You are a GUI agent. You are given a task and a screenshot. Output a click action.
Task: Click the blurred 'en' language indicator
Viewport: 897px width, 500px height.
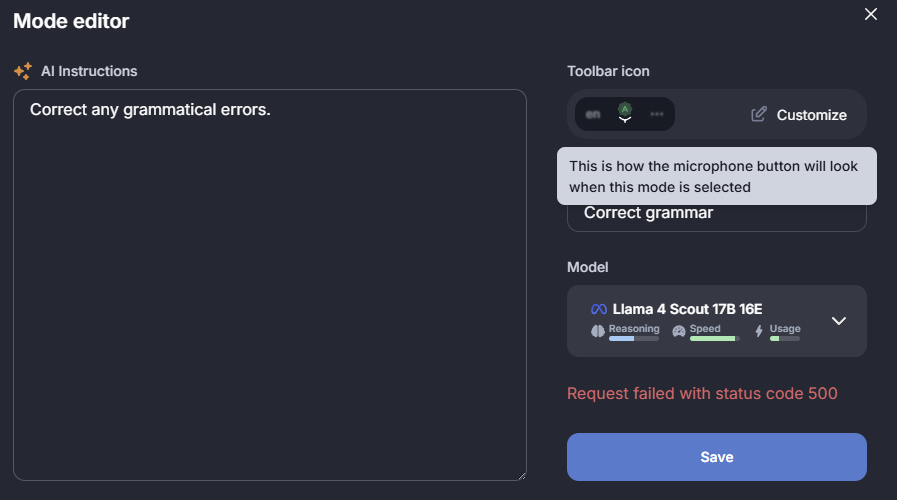[x=593, y=114]
